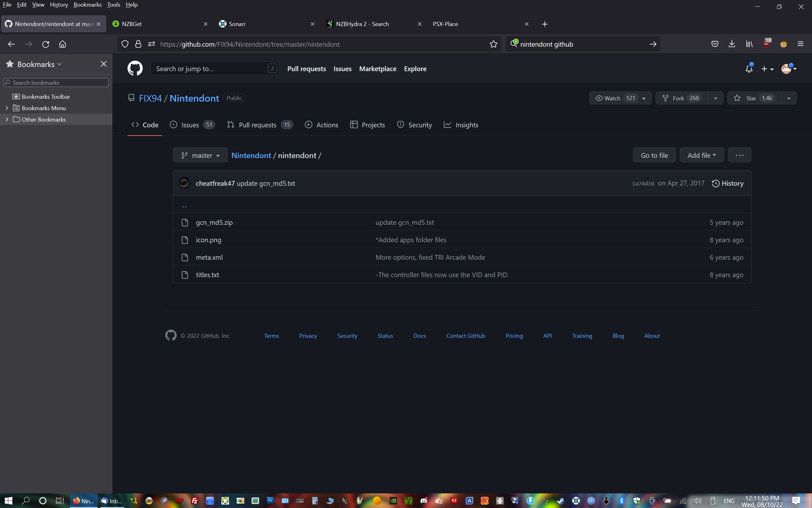Close the bookmarks sidebar
The height and width of the screenshot is (508, 812).
point(104,64)
